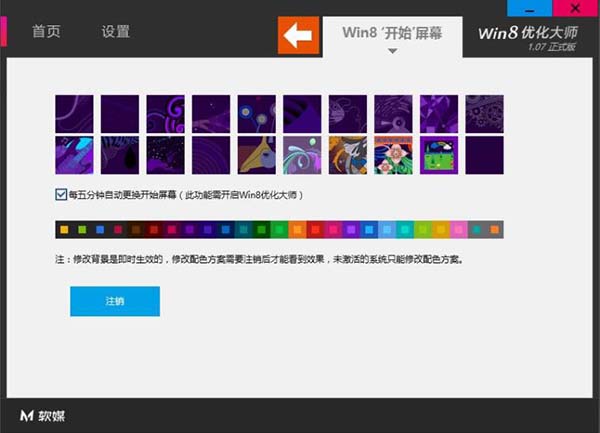Pick the light sky blue swatch
600x433 pixels.
coord(387,230)
